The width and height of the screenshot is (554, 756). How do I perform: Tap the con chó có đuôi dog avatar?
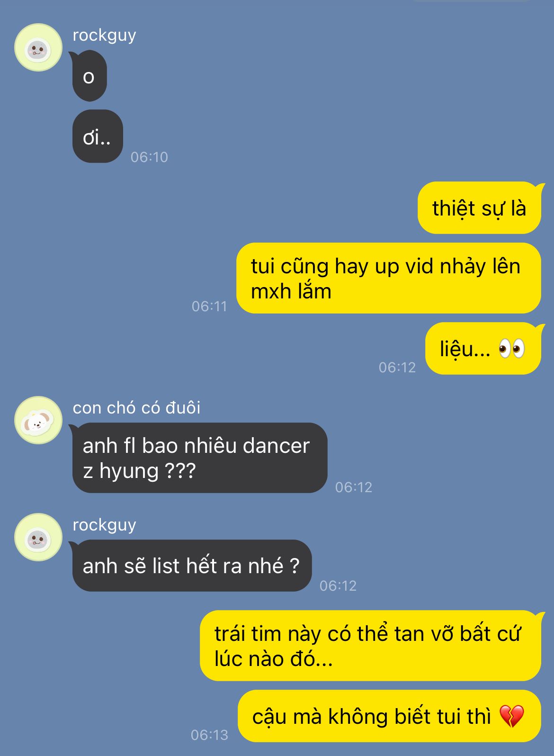click(38, 420)
